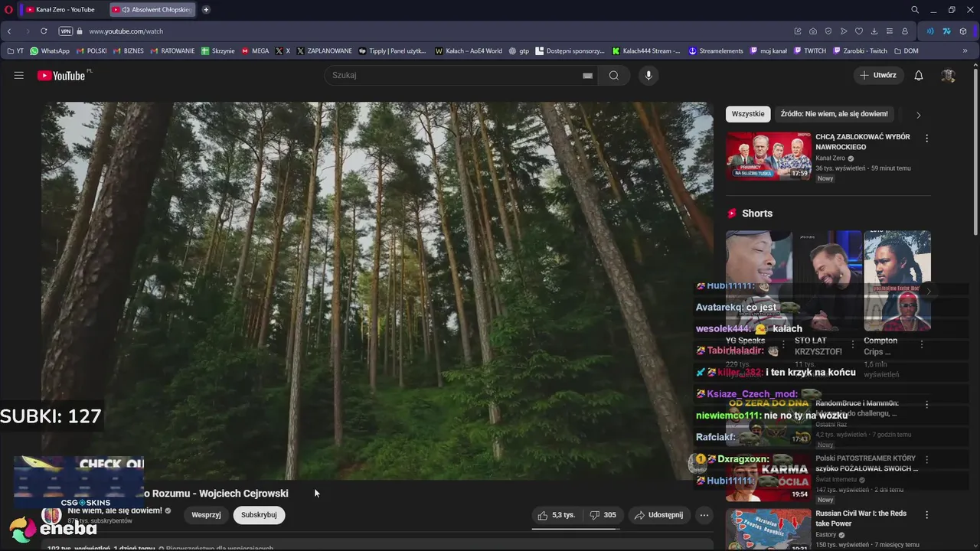Open Opera menu logo

9,9
